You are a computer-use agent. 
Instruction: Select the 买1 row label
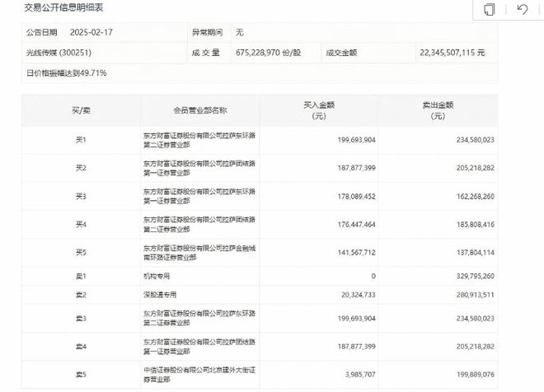[81, 140]
